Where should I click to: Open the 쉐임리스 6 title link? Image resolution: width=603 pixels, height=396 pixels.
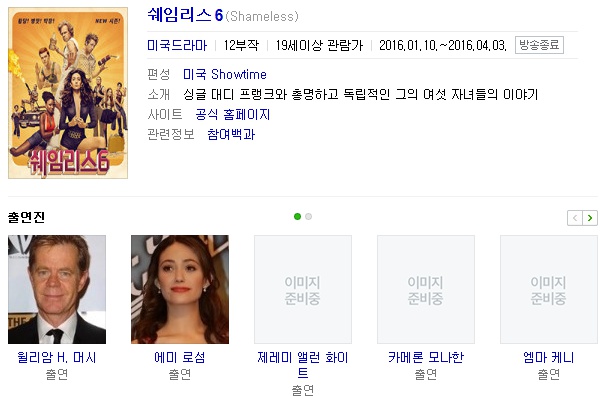click(x=185, y=15)
